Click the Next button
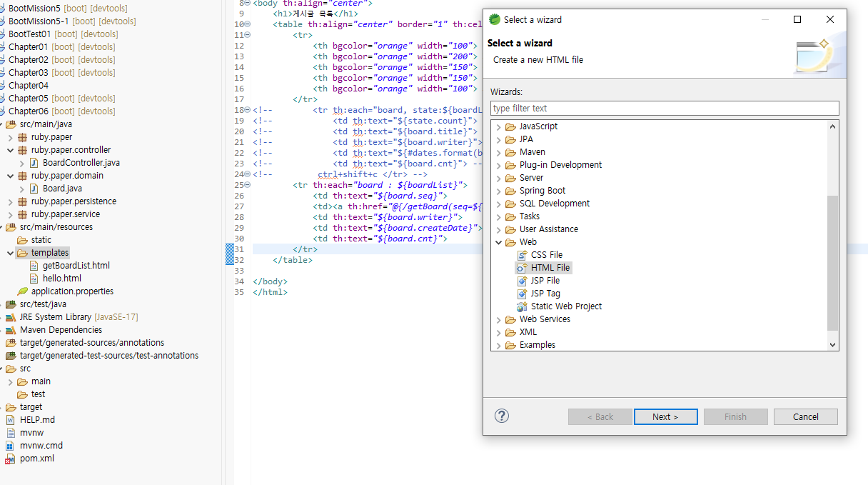The image size is (868, 485). 665,416
